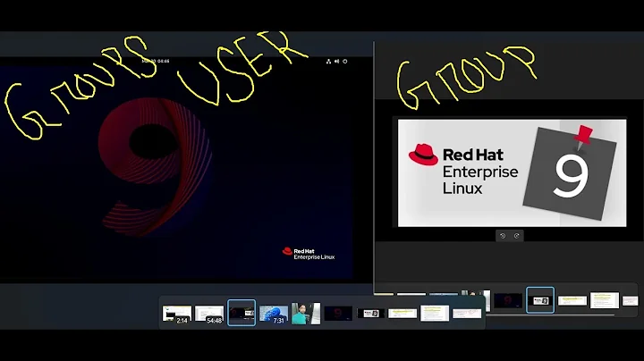Select the first yellow-highlighted document thumbnail in front strip
Viewport: 644px width, 361px height.
point(402,314)
